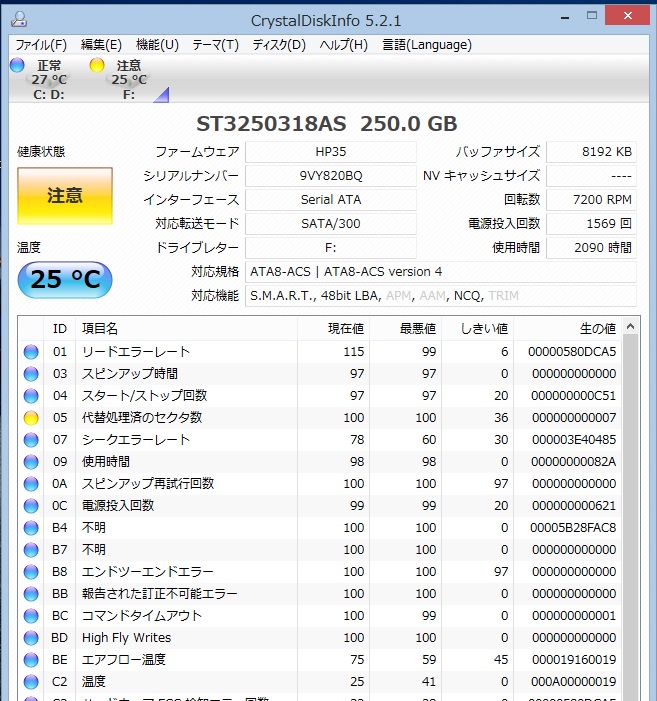This screenshot has width=657, height=701.
Task: Open the 編集(E) menu
Action: pyautogui.click(x=101, y=45)
